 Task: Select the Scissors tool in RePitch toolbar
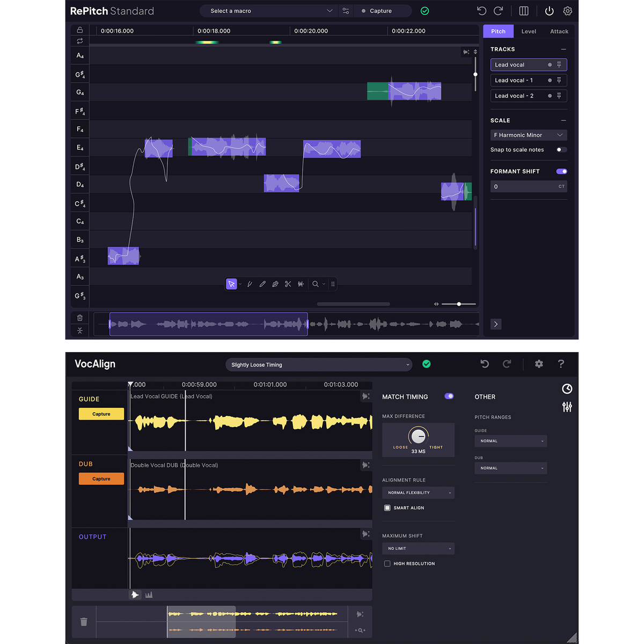pyautogui.click(x=288, y=284)
